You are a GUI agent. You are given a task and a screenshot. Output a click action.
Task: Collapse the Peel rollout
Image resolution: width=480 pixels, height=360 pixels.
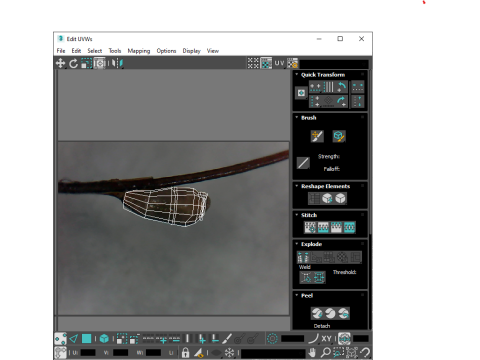coord(296,295)
